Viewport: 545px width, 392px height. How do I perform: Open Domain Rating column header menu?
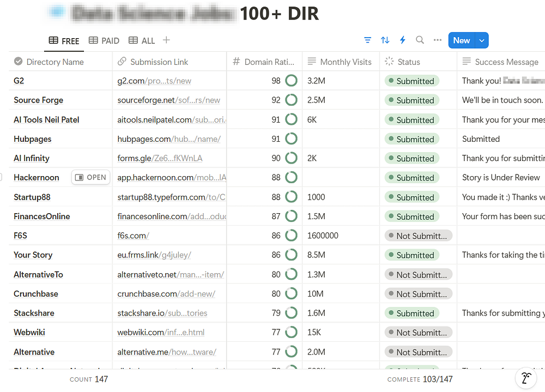click(x=264, y=62)
